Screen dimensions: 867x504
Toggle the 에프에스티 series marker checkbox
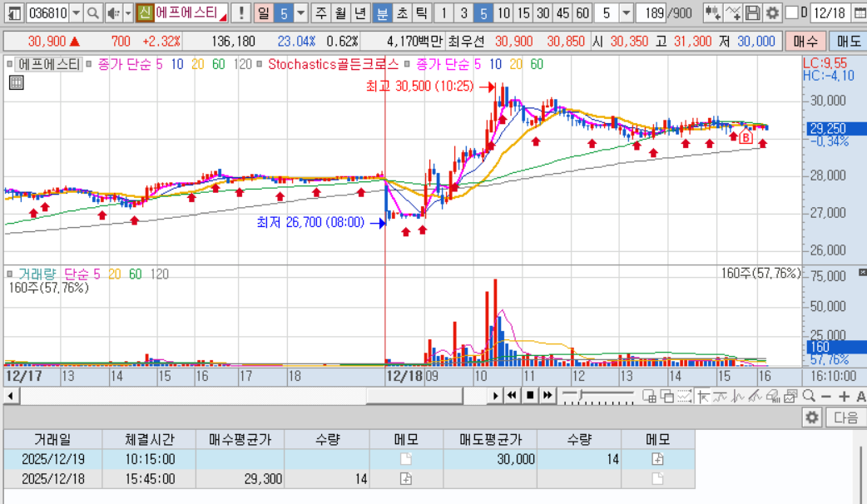coord(9,64)
